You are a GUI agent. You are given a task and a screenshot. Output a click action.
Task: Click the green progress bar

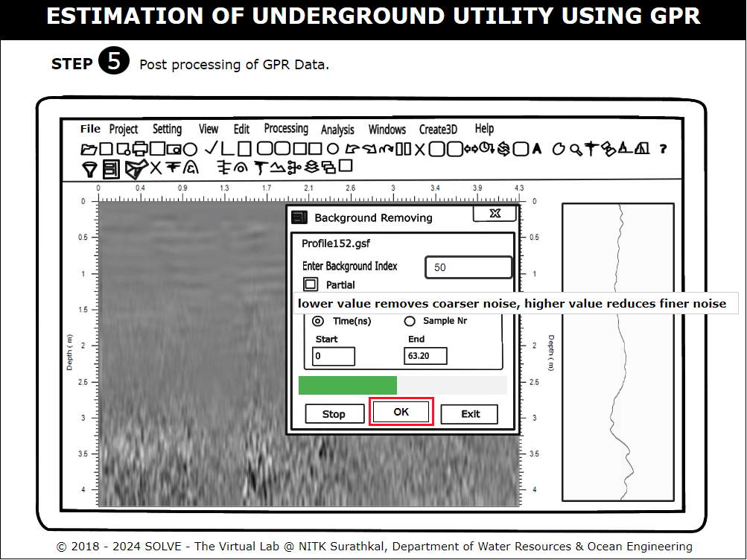tap(348, 385)
